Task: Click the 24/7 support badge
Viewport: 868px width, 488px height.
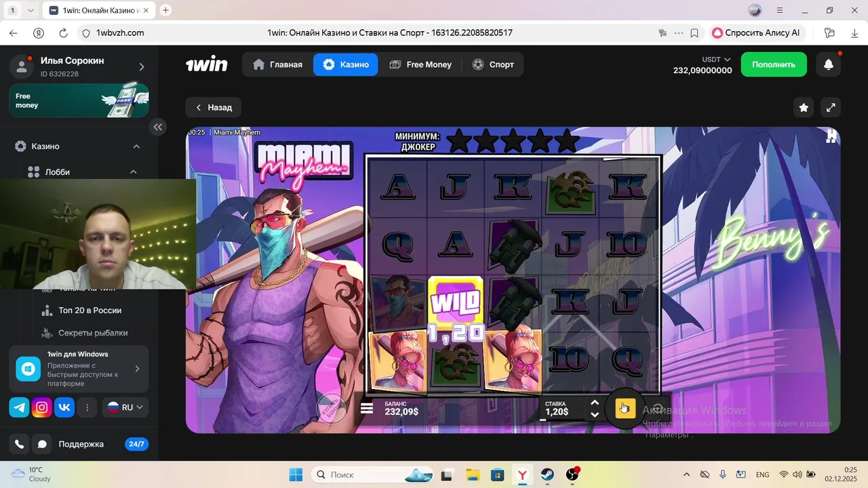Action: pyautogui.click(x=136, y=444)
